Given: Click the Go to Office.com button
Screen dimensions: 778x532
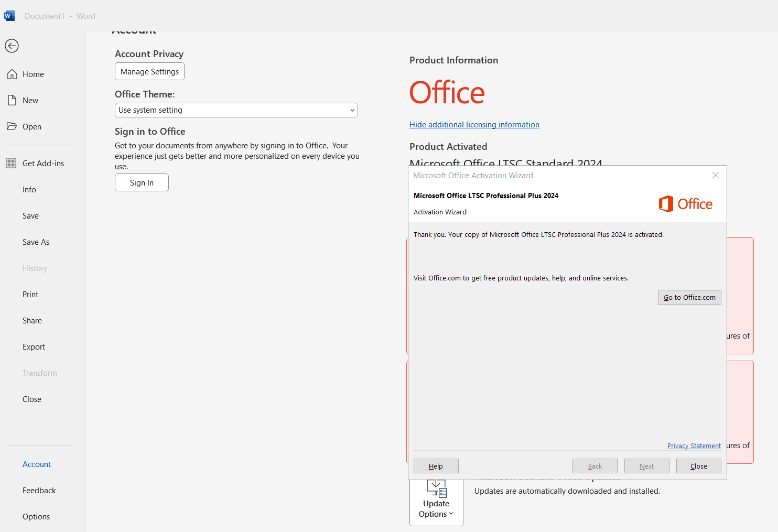Looking at the screenshot, I should [689, 298].
